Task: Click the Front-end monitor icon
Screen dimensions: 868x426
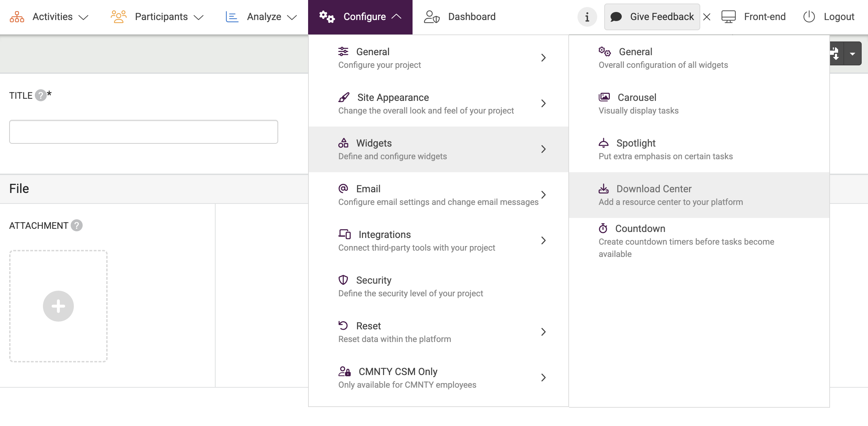Action: click(x=728, y=17)
